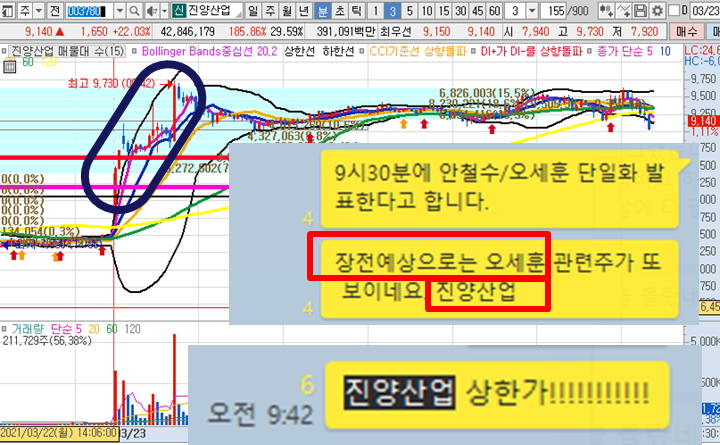Select the 1 minute interval

376,10
